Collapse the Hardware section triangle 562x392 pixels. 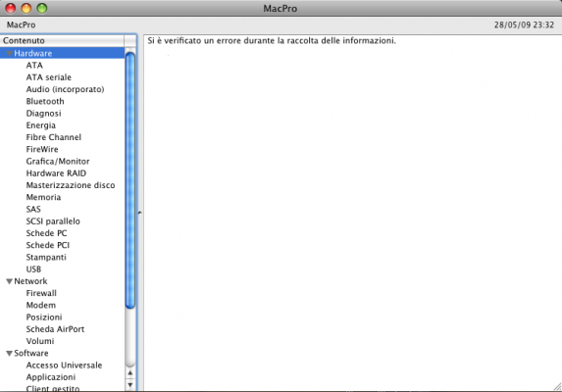tap(10, 54)
